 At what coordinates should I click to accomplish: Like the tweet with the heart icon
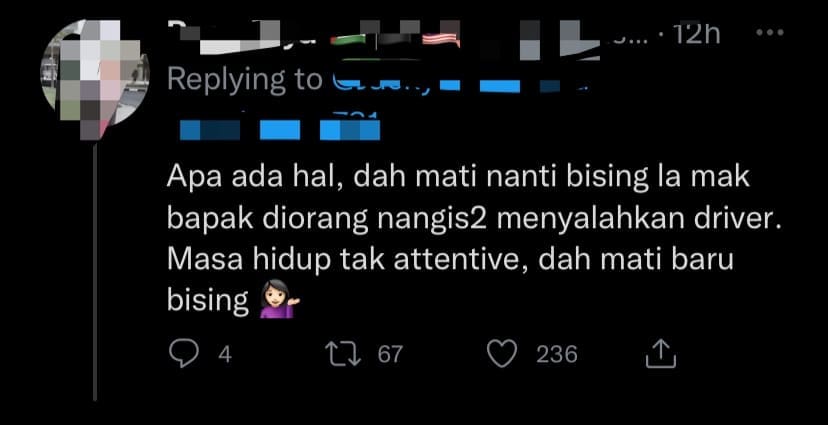pos(501,354)
